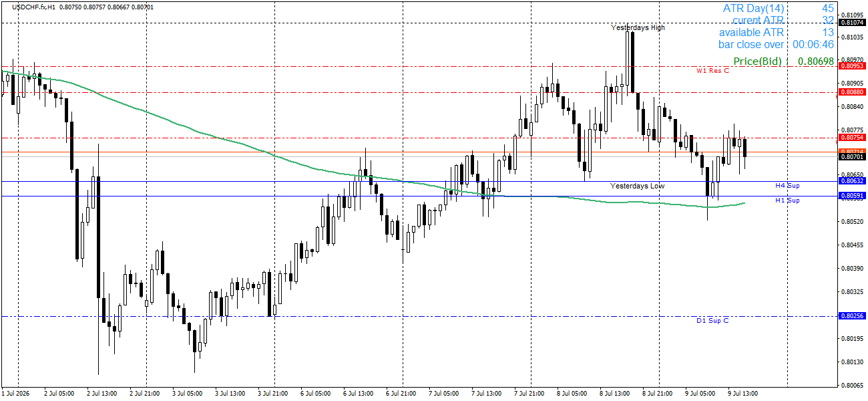Click the 0.81035 price scale value
868x401 pixels.
(852, 37)
